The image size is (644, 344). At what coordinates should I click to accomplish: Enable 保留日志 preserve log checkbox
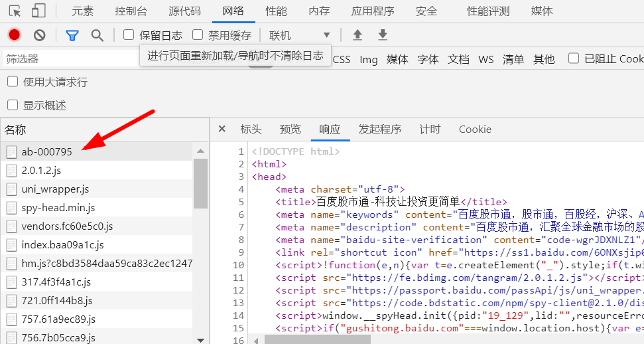point(129,35)
